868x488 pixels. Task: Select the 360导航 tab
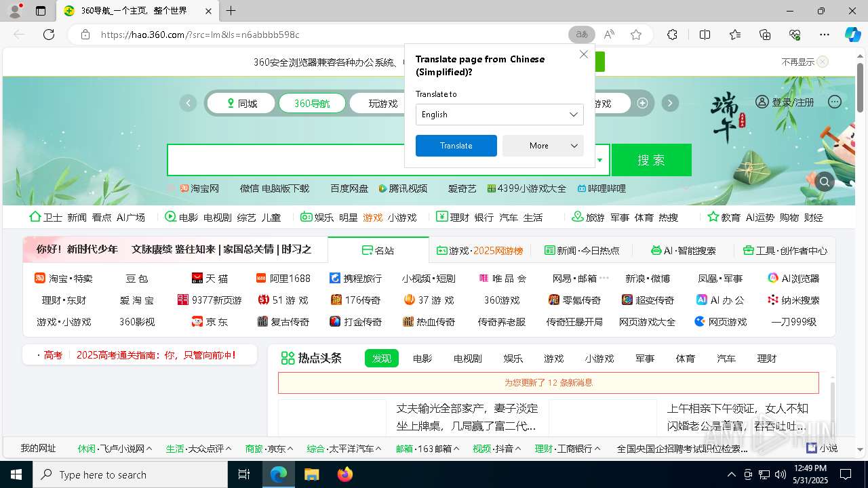(x=312, y=103)
